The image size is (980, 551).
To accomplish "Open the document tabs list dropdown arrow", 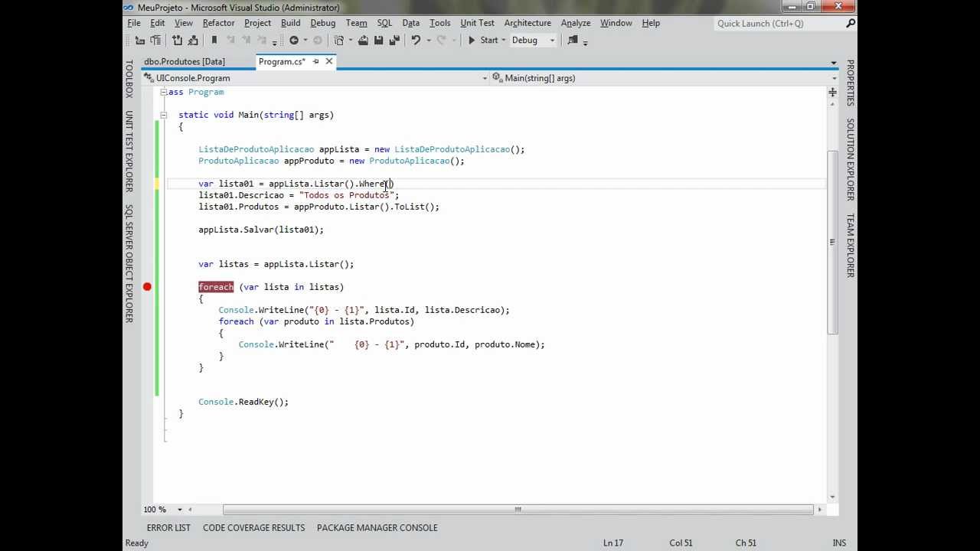I will tap(834, 62).
